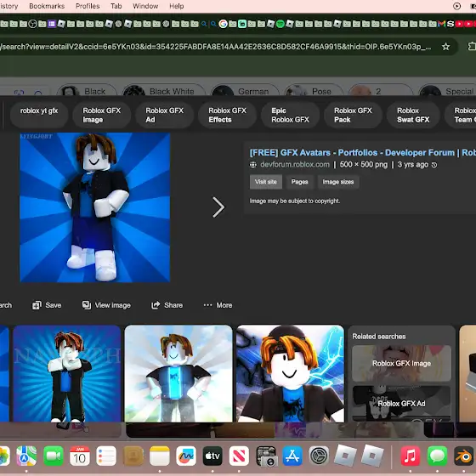Select the Epic Roblox GFX chip
Image resolution: width=476 pixels, height=476 pixels.
pyautogui.click(x=290, y=115)
